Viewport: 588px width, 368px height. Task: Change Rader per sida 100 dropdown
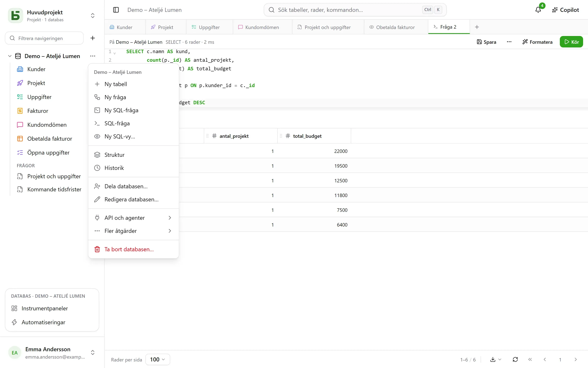(157, 359)
